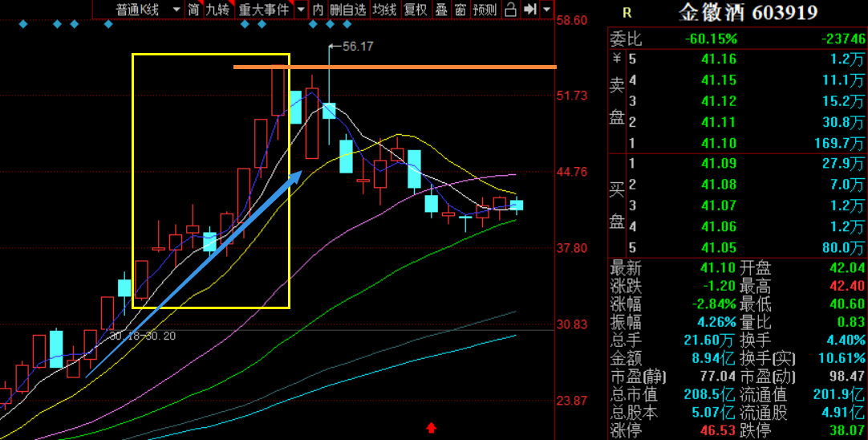868x440 pixels.
Task: Click the 金徽酒 603919 stock title
Action: (x=749, y=13)
